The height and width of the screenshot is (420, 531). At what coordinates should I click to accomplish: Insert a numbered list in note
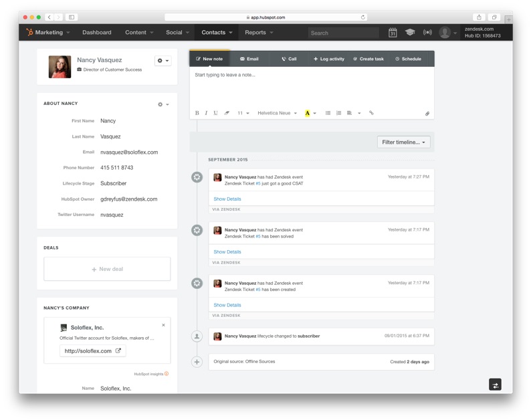tap(338, 113)
